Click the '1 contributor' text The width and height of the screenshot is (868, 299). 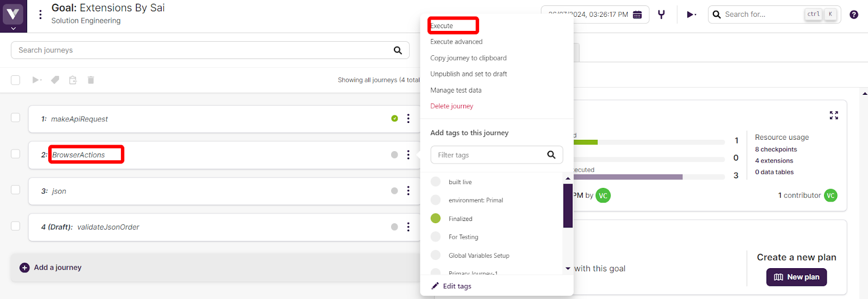[x=800, y=196]
